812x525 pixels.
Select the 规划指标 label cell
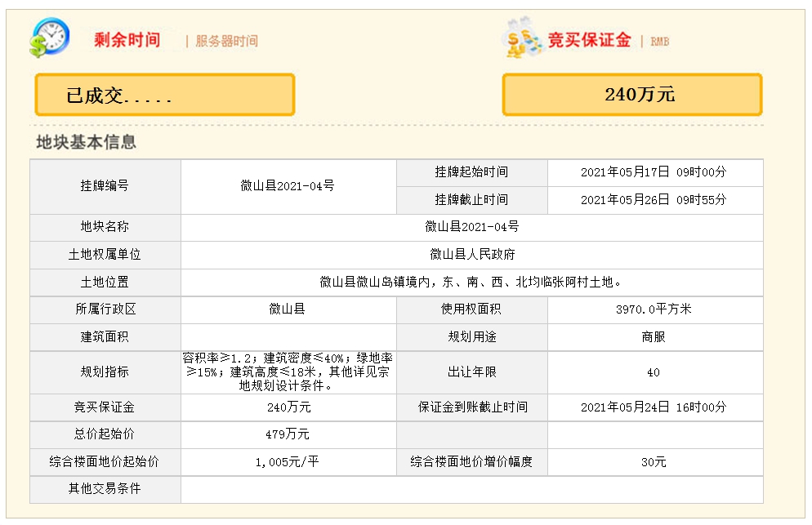click(x=105, y=372)
